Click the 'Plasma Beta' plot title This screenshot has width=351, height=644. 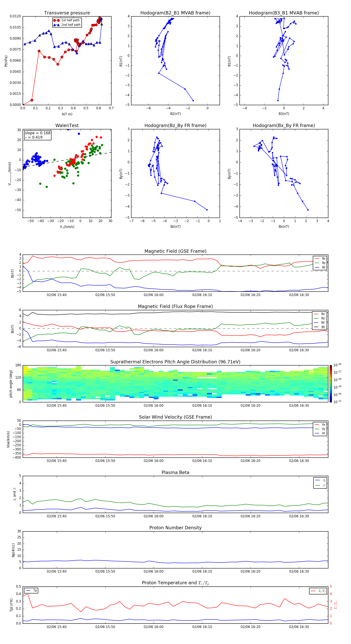tap(175, 472)
